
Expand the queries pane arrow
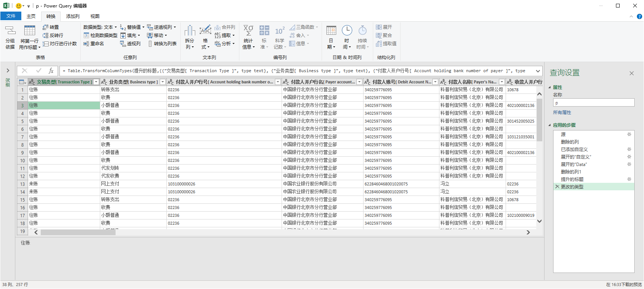coord(7,70)
